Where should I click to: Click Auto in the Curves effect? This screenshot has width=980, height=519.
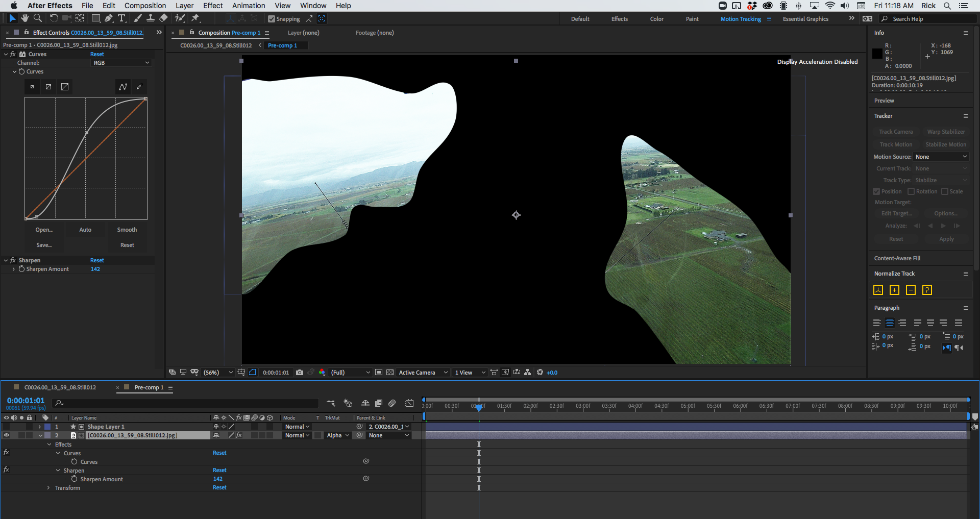tap(85, 230)
